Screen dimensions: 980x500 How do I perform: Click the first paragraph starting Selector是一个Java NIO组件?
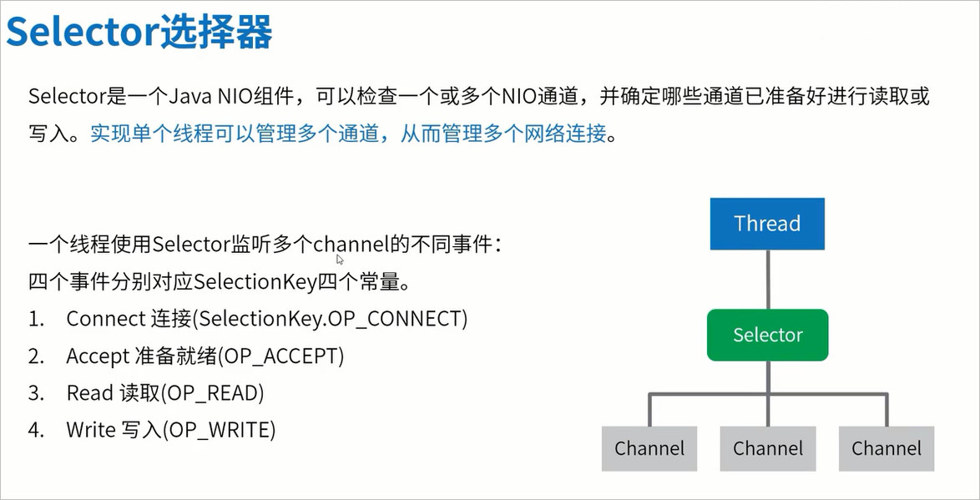coord(479,115)
